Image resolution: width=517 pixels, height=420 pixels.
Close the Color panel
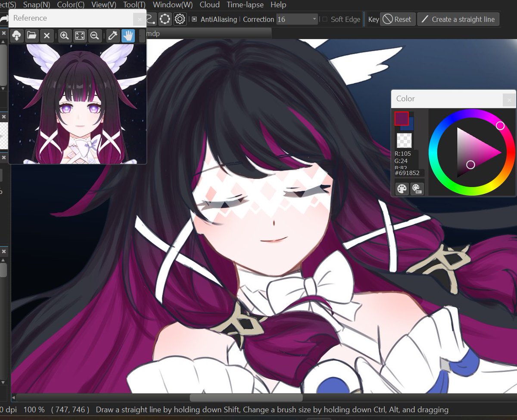pyautogui.click(x=509, y=100)
